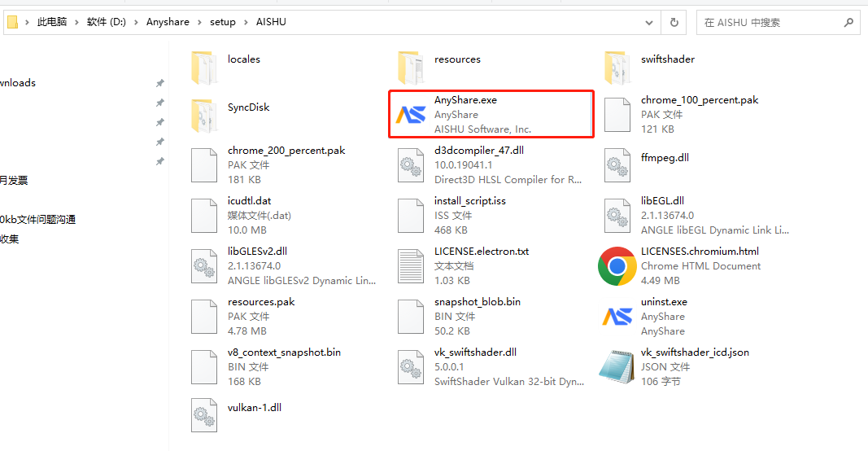Select the libEGL.dll file name
Image resolution: width=868 pixels, height=451 pixels.
click(x=662, y=201)
